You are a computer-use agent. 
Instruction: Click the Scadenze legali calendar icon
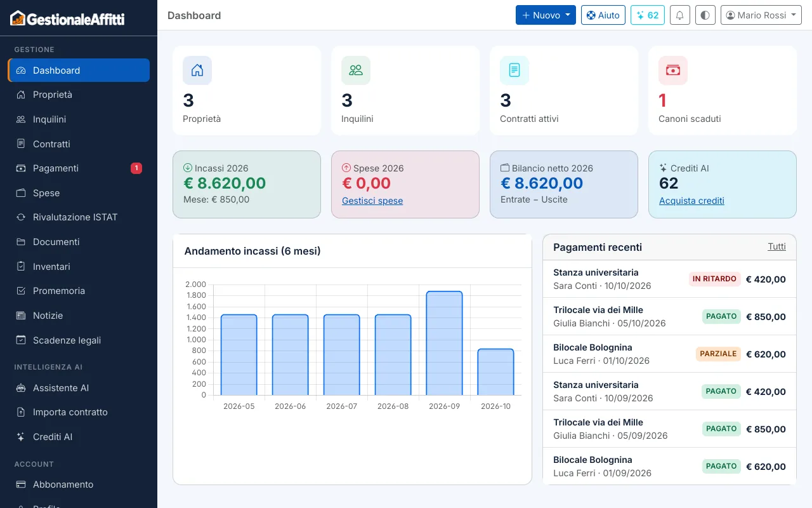click(21, 340)
